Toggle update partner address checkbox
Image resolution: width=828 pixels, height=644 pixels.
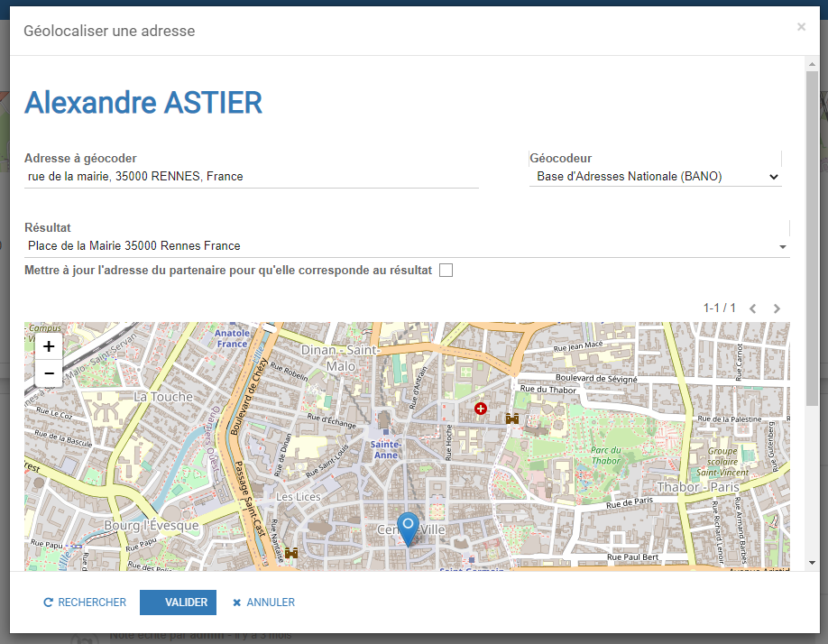pyautogui.click(x=446, y=271)
